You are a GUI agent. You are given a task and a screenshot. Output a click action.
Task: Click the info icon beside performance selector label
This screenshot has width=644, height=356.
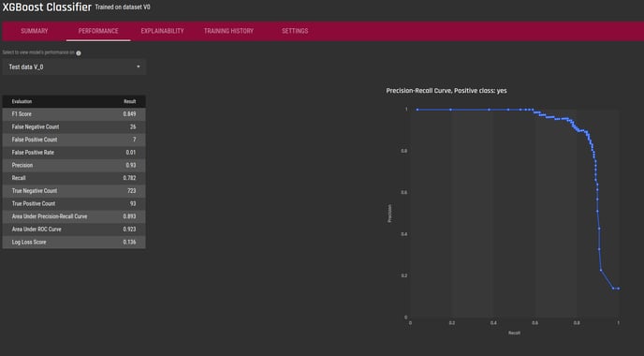click(x=79, y=53)
